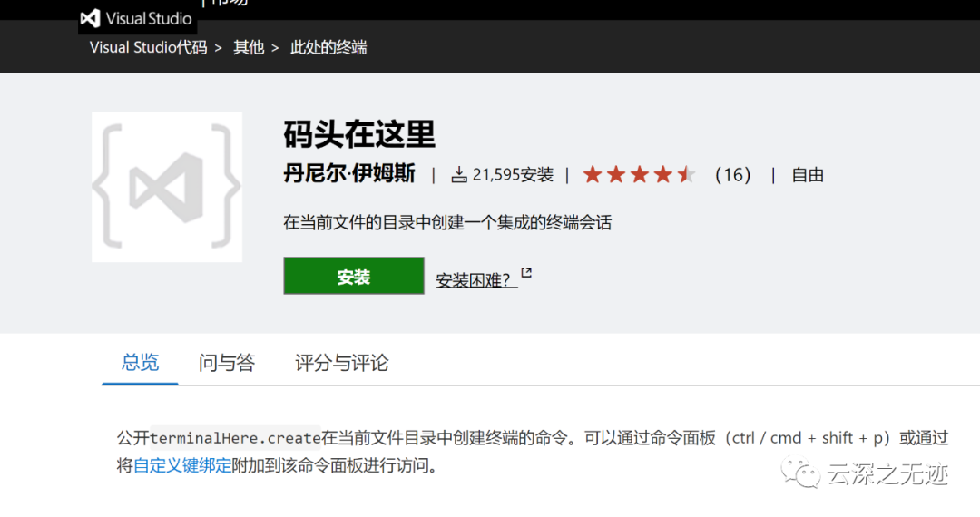The height and width of the screenshot is (517, 980).
Task: Click the terminalHere.create code text
Action: [x=236, y=438]
